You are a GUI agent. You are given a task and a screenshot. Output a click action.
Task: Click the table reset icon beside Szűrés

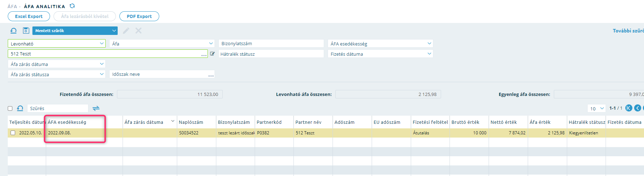tap(20, 108)
